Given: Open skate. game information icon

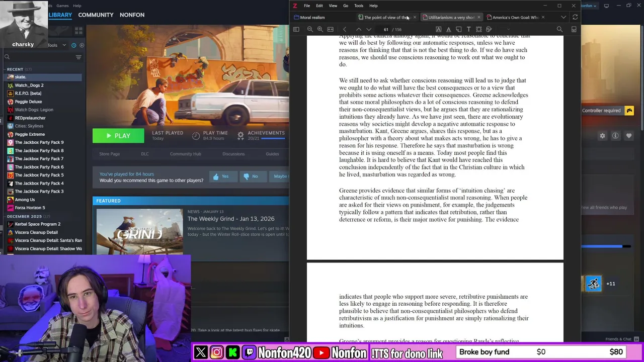Looking at the screenshot, I should coord(615,136).
